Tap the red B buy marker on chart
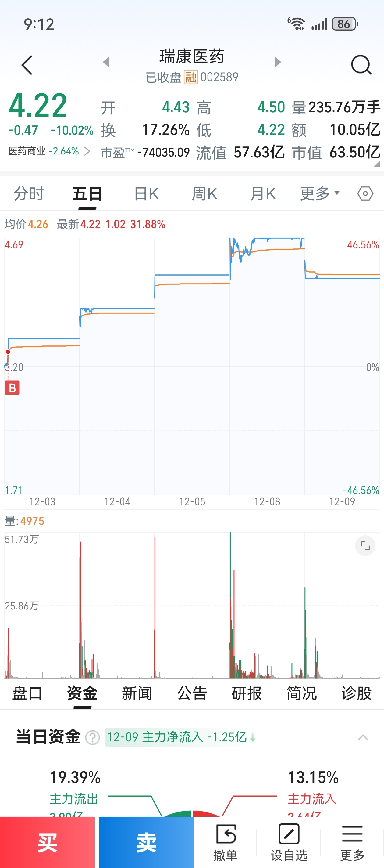This screenshot has width=384, height=868. click(x=12, y=388)
